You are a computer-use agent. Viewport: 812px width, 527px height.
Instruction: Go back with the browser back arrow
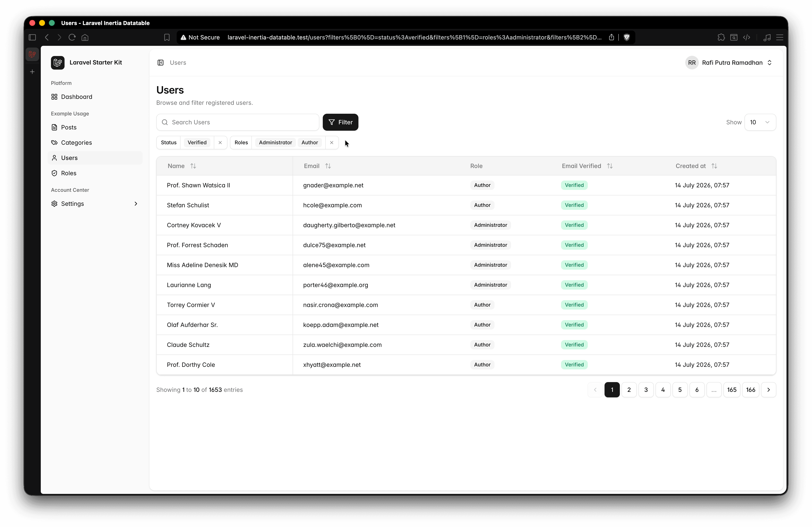(x=47, y=37)
